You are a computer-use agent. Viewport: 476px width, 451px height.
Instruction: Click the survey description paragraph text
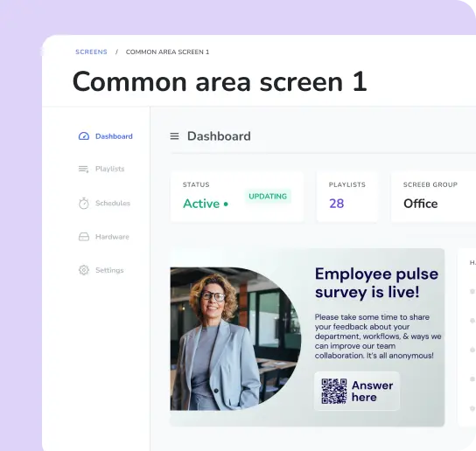(x=378, y=337)
